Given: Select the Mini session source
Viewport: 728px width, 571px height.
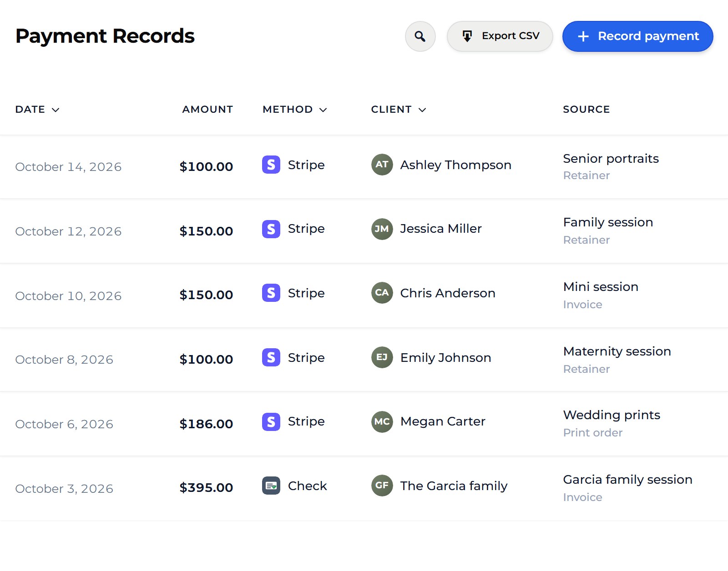Looking at the screenshot, I should [601, 287].
